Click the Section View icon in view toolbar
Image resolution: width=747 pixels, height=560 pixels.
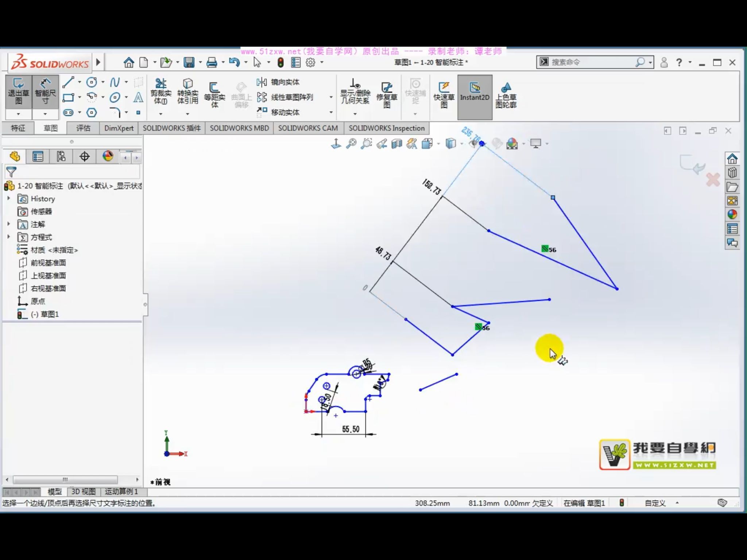click(x=396, y=144)
